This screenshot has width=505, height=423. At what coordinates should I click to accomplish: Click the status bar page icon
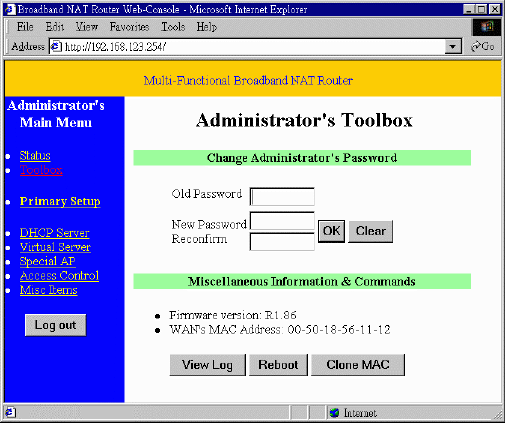pos(10,413)
